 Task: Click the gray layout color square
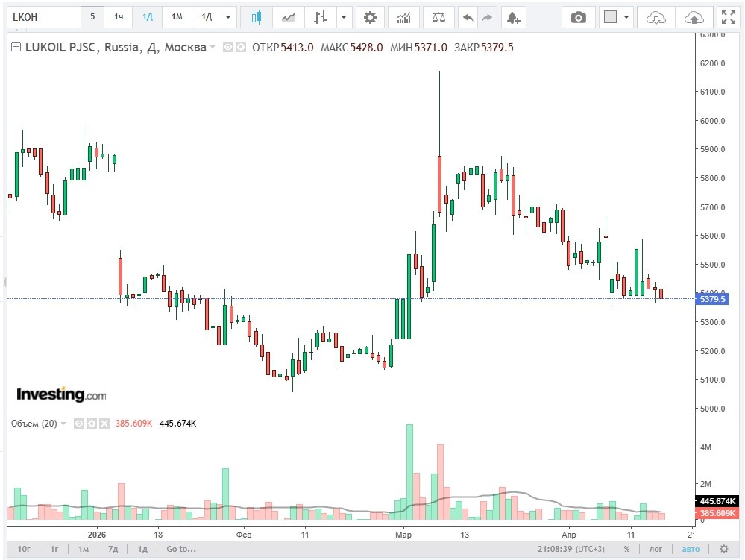pyautogui.click(x=610, y=17)
